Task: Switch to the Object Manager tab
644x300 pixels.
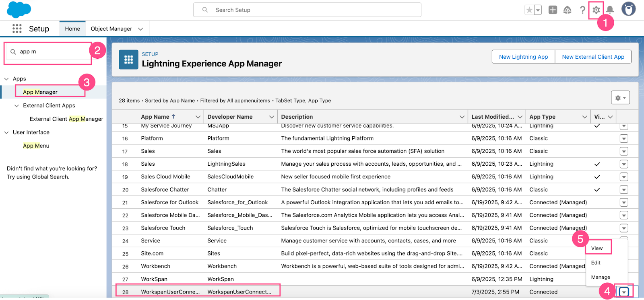Action: 111,29
